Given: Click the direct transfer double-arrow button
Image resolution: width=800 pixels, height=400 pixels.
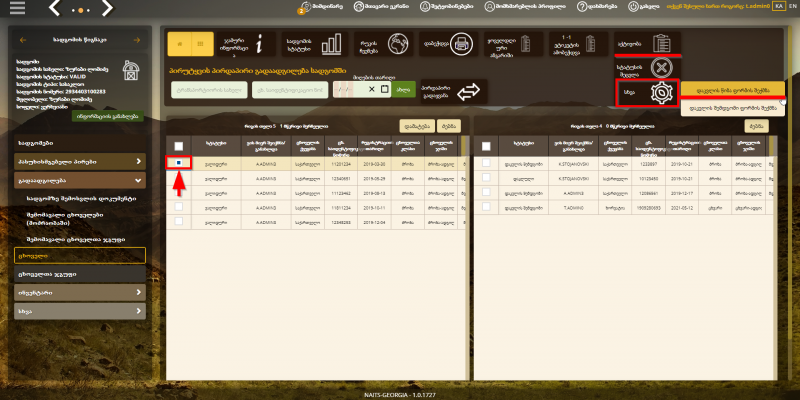Looking at the screenshot, I should coord(454,92).
